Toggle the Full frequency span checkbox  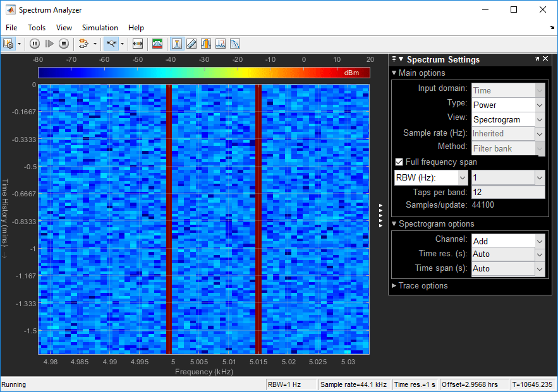[399, 162]
